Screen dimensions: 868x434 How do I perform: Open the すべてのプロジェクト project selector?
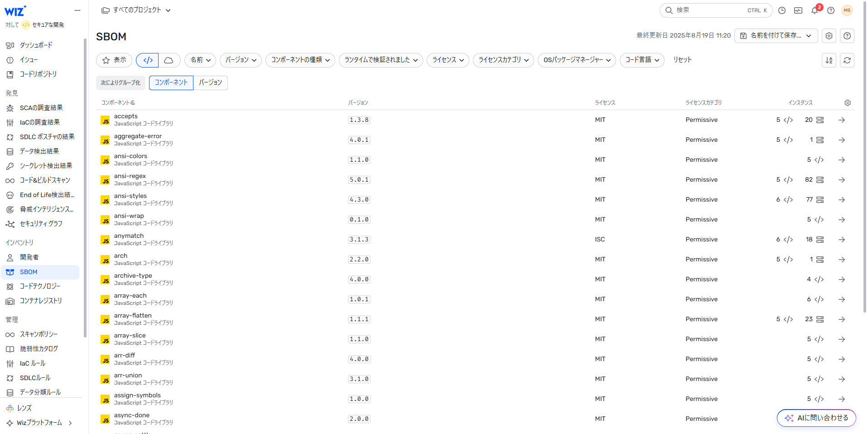point(136,10)
